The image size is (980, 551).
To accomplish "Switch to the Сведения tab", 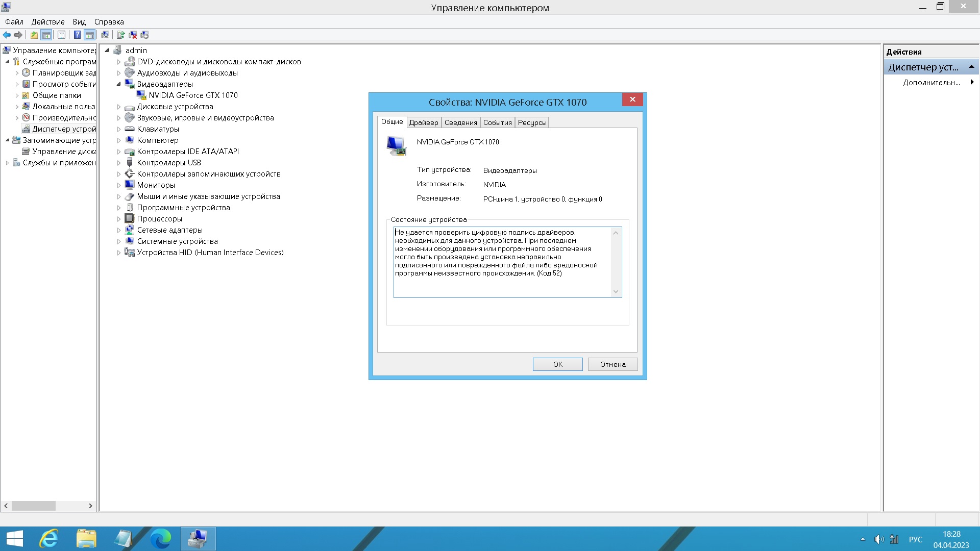I will click(x=461, y=122).
